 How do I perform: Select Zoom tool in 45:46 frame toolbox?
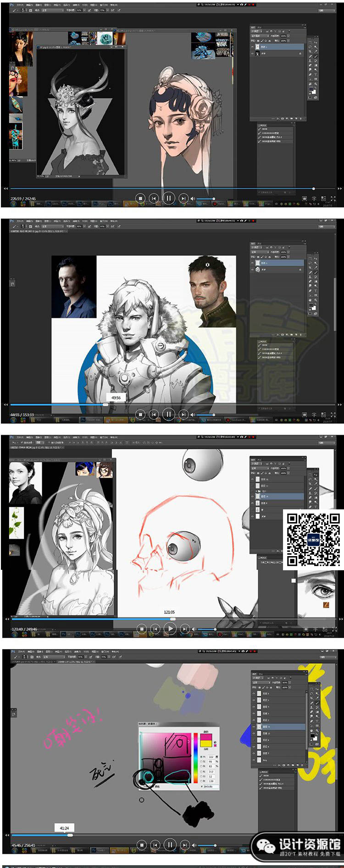click(317, 731)
